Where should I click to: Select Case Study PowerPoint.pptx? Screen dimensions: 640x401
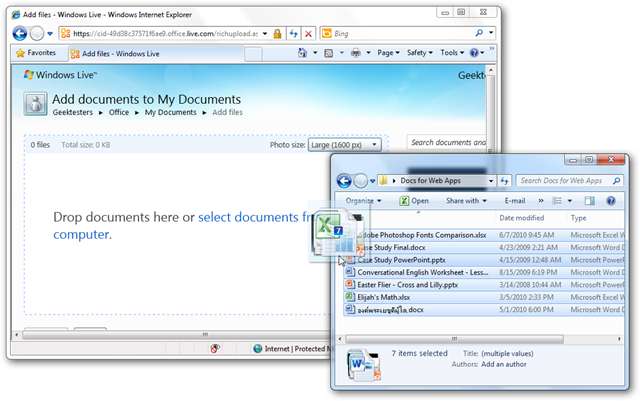tap(484, 260)
